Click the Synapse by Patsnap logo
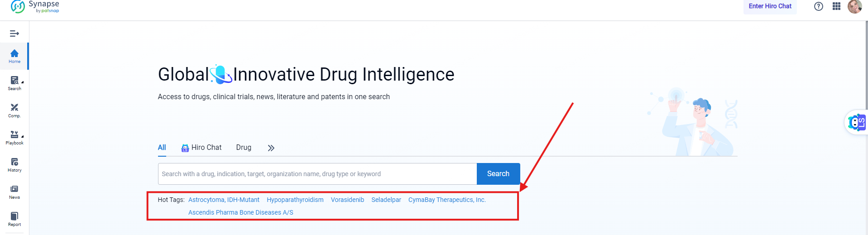The height and width of the screenshot is (235, 868). 35,6
